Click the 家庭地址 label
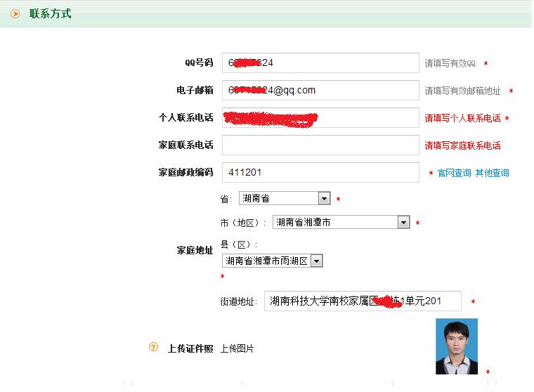 click(195, 250)
